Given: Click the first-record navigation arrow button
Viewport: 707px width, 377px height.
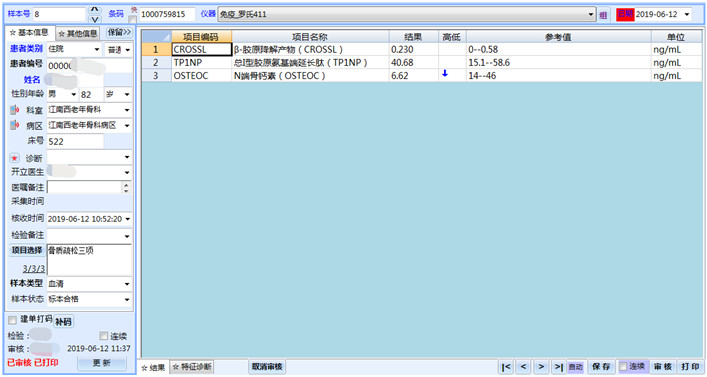Looking at the screenshot, I should click(x=506, y=367).
